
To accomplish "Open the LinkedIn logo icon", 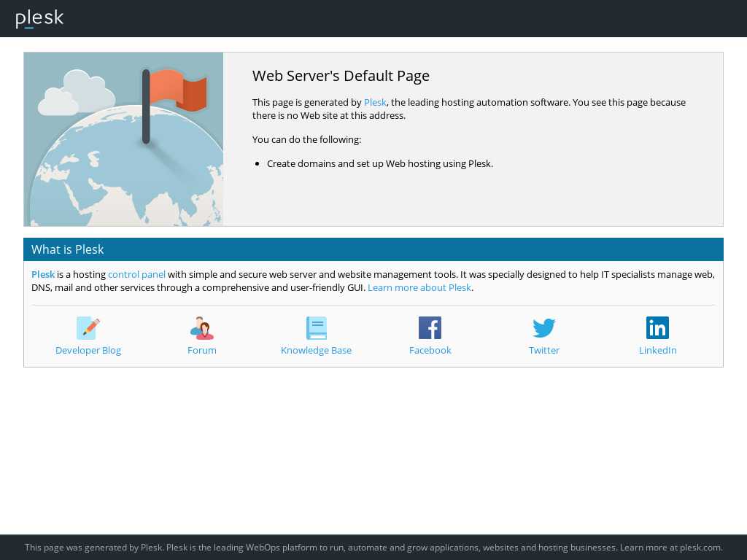I will (657, 328).
